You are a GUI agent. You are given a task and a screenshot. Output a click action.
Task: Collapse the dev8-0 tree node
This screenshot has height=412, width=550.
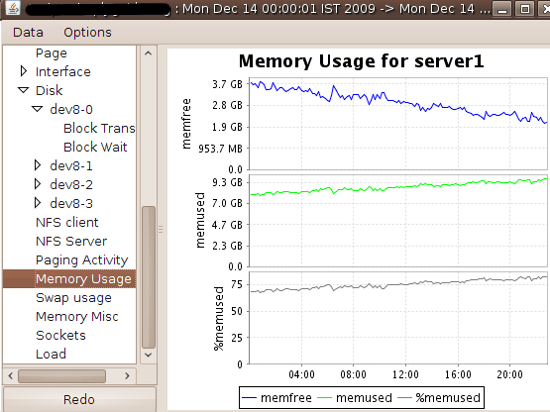coord(38,109)
